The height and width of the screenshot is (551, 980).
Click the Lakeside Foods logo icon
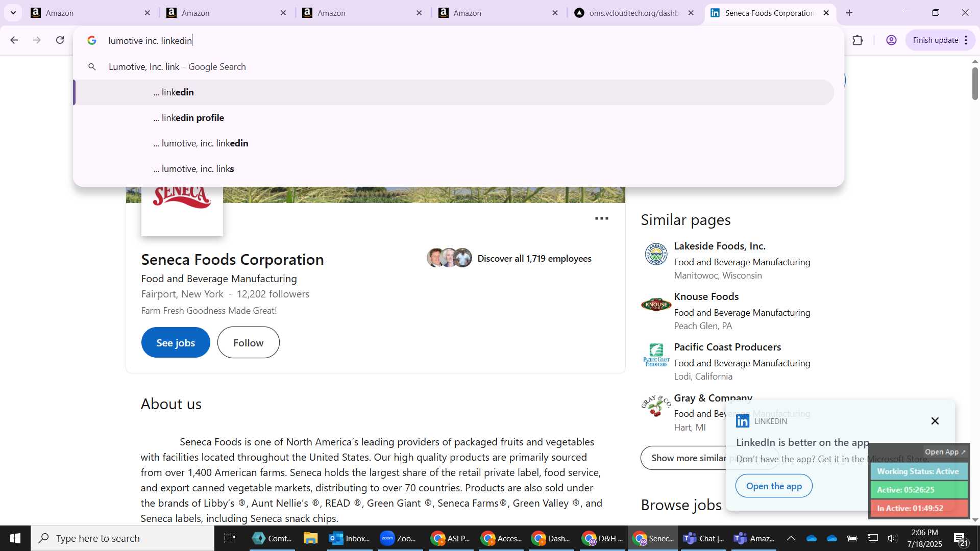click(656, 254)
